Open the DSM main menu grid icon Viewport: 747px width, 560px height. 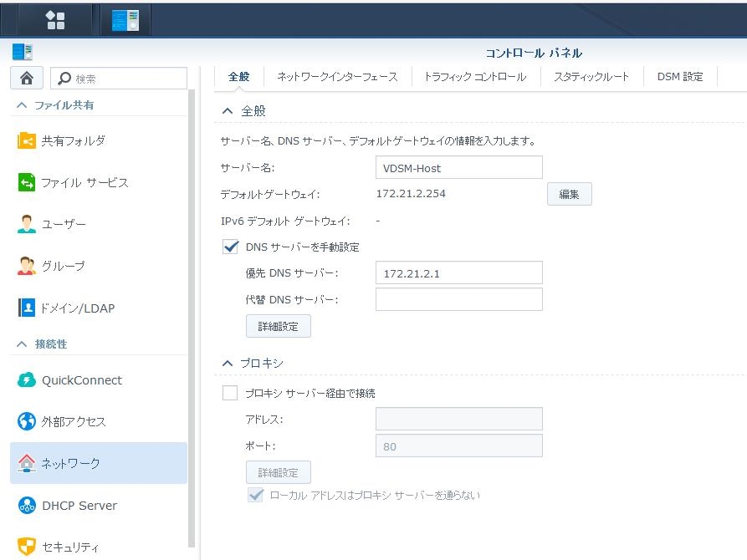(x=54, y=20)
